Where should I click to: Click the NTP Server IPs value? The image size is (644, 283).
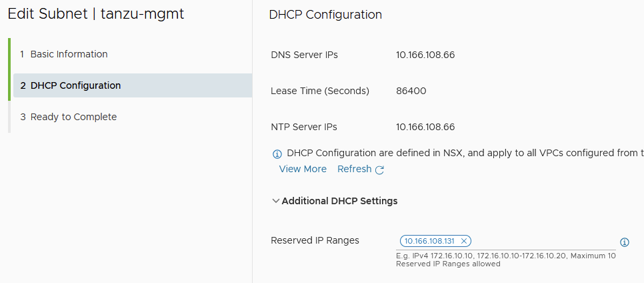[x=425, y=127]
